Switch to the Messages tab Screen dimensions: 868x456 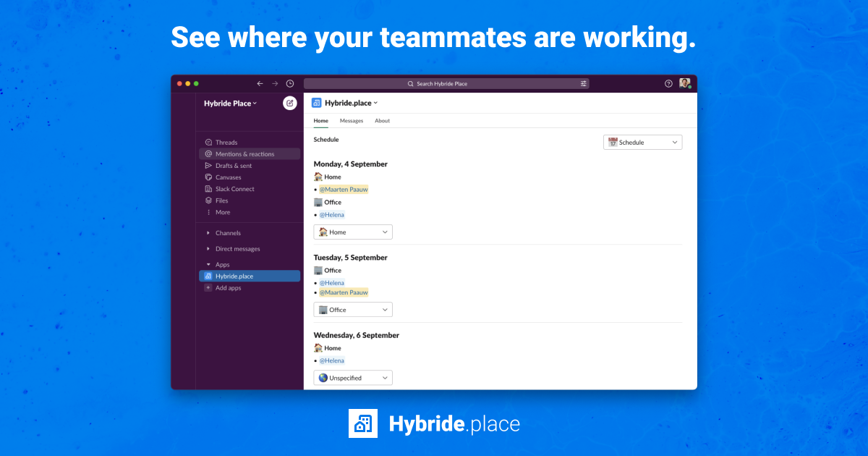point(352,120)
